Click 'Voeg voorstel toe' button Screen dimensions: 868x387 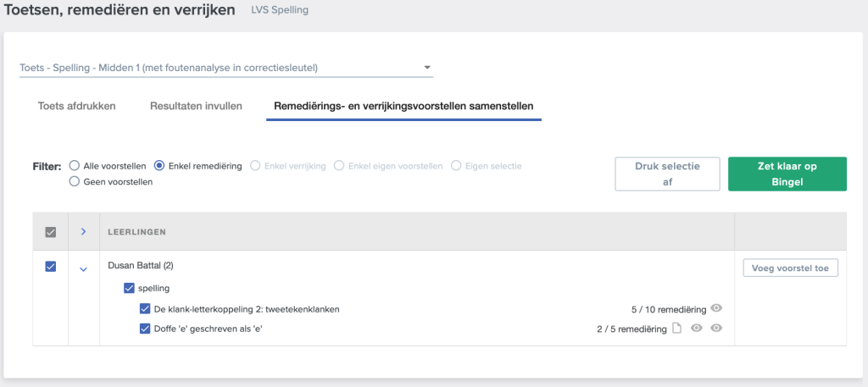(790, 268)
